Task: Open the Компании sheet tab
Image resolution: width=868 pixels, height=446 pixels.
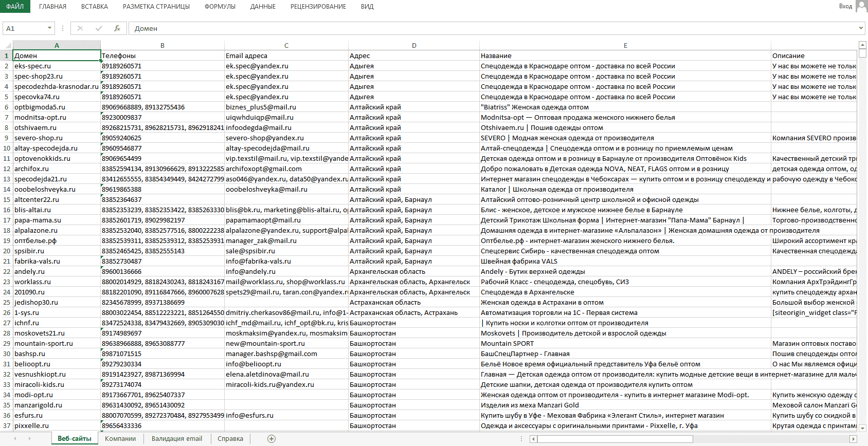Action: [120, 439]
